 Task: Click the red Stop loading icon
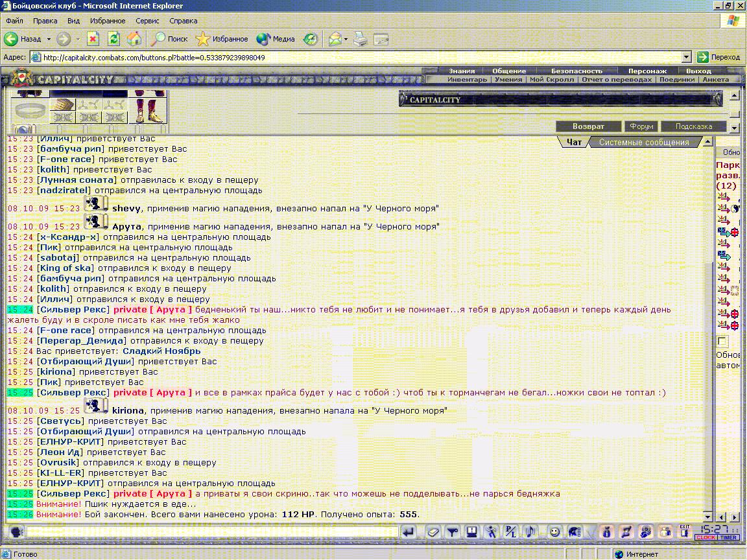click(x=93, y=39)
